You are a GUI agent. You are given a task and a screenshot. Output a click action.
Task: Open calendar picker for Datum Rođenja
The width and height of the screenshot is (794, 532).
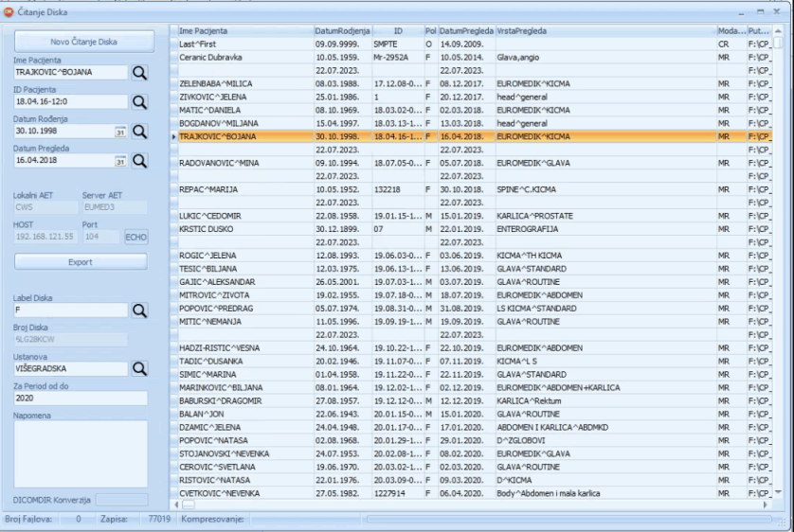(120, 132)
